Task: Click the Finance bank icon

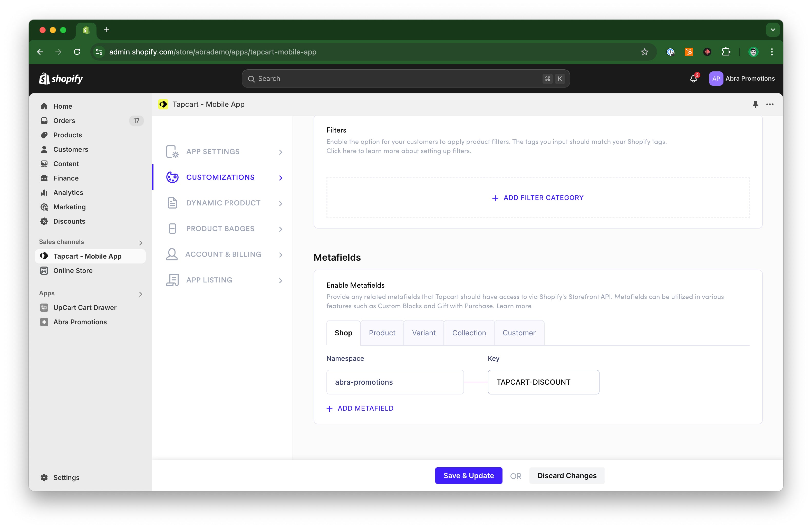Action: pos(44,178)
